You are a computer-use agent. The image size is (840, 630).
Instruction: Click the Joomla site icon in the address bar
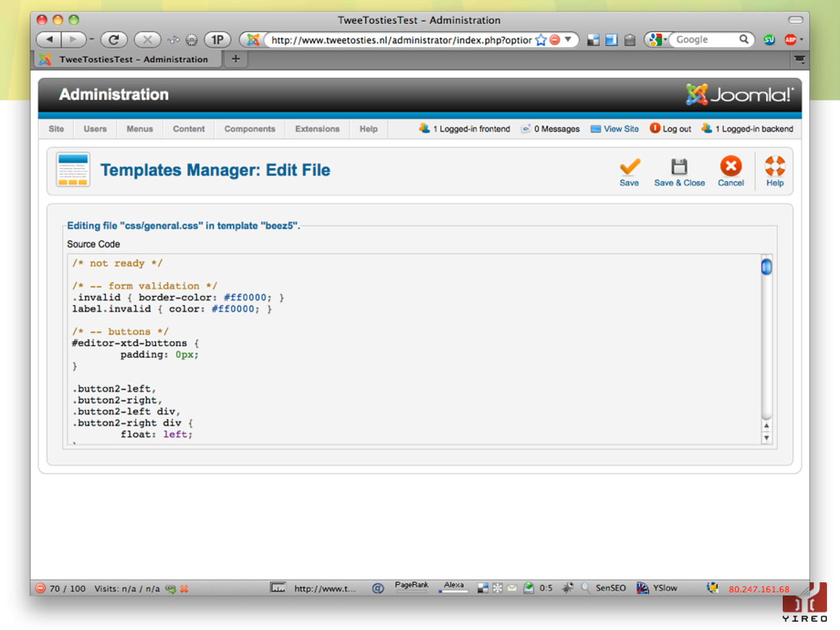(253, 39)
